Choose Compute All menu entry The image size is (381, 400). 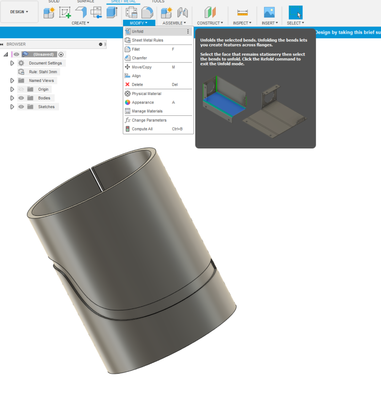pyautogui.click(x=158, y=129)
